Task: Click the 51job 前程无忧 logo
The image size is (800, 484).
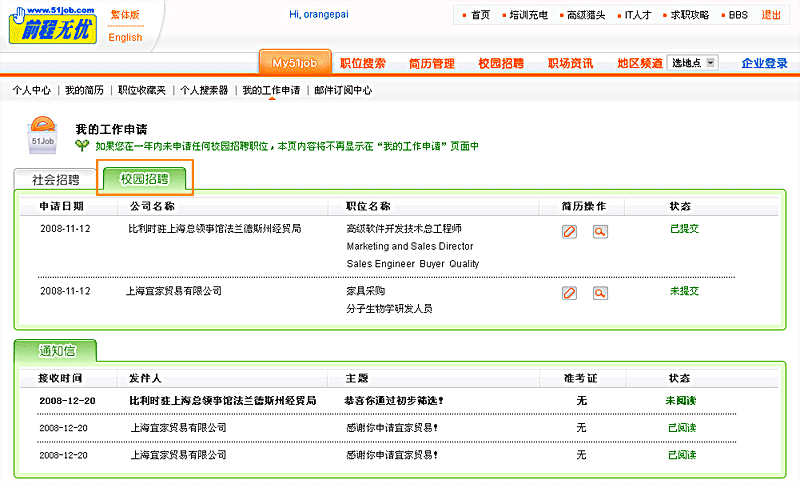Action: click(53, 25)
